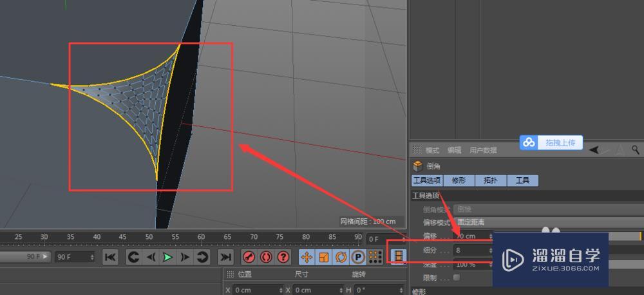Open the 倒角模式 dropdown
This screenshot has height=295, width=644.
click(549, 209)
